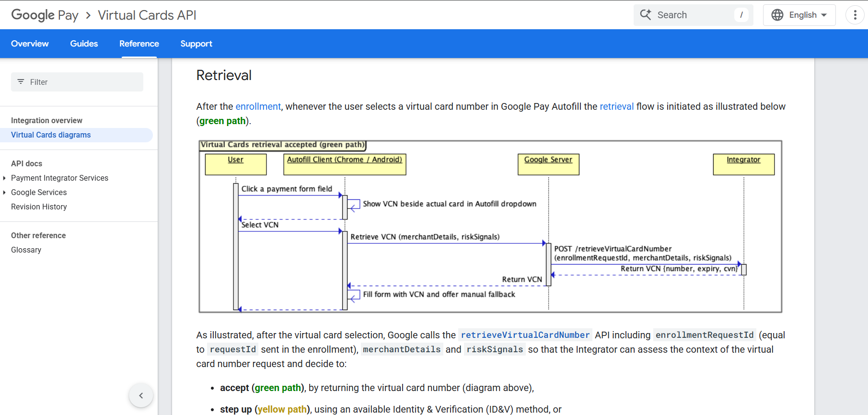Click the filter lines icon in sidebar

(21, 82)
